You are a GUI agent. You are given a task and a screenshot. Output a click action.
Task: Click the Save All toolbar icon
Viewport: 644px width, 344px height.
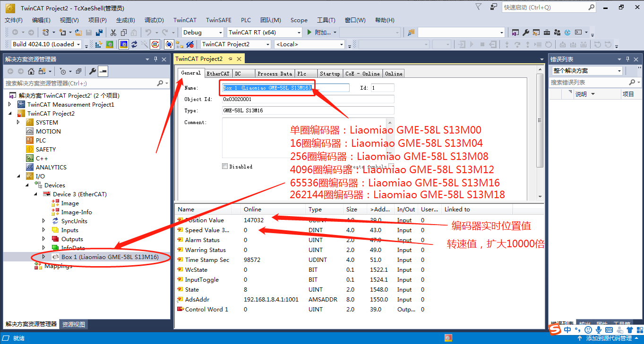tap(99, 33)
